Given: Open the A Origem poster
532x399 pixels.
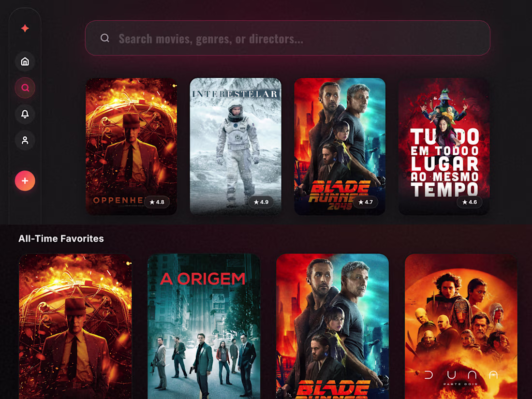Looking at the screenshot, I should (x=204, y=326).
